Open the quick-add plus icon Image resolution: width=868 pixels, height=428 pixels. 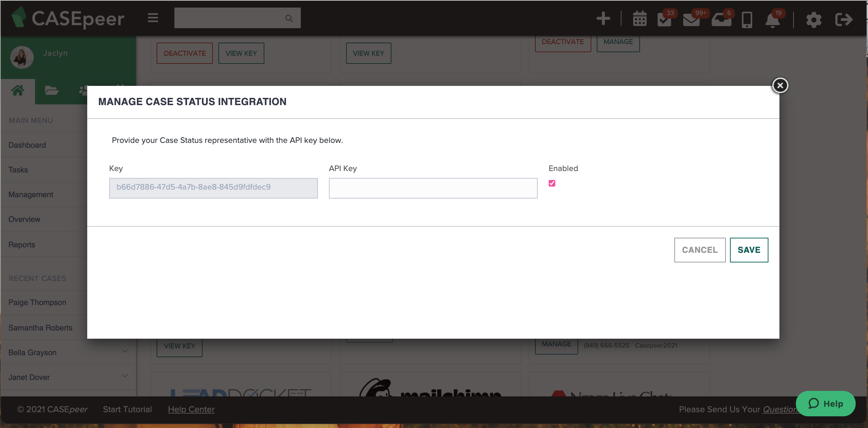[603, 19]
